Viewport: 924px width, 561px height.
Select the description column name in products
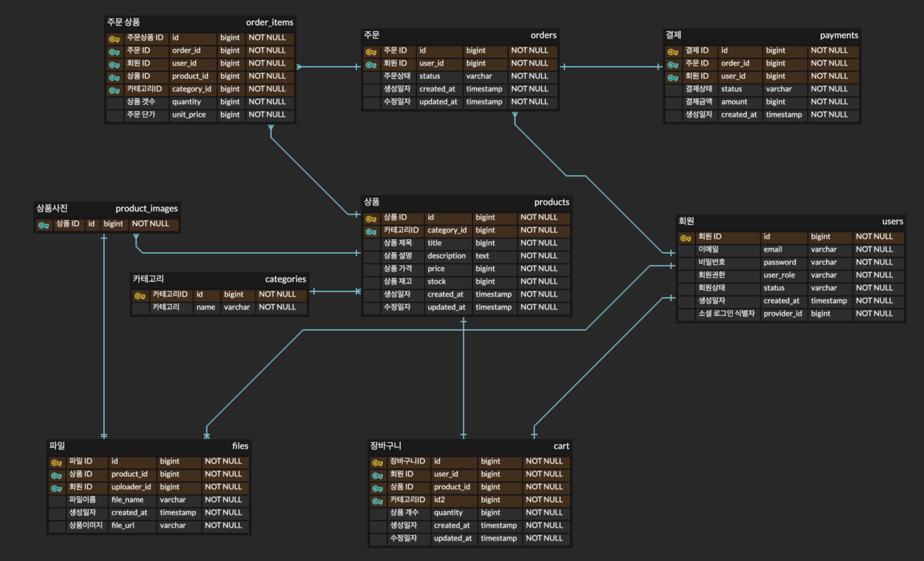446,256
